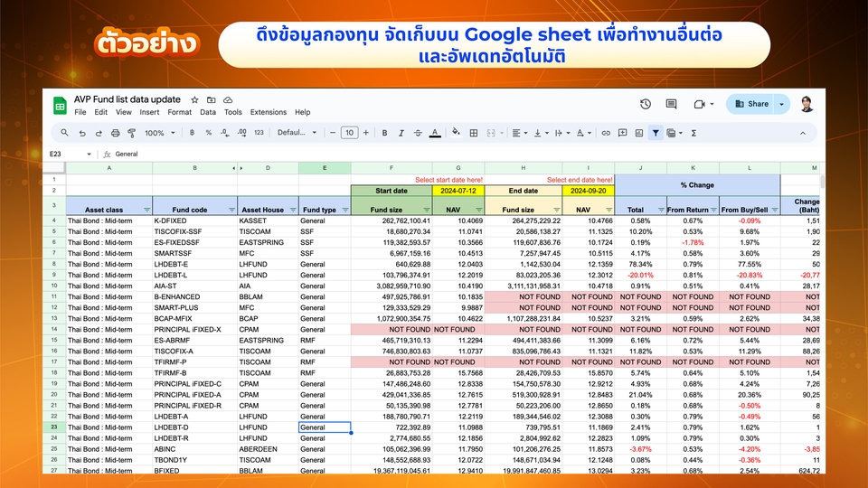The image size is (868, 488).
Task: Click the search menus magnifier
Action: [65, 133]
